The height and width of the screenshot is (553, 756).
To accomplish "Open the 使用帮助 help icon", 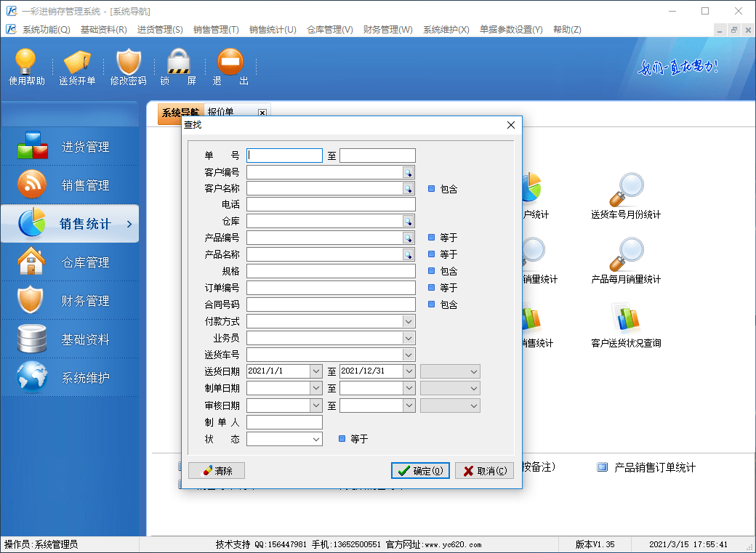I will (25, 67).
